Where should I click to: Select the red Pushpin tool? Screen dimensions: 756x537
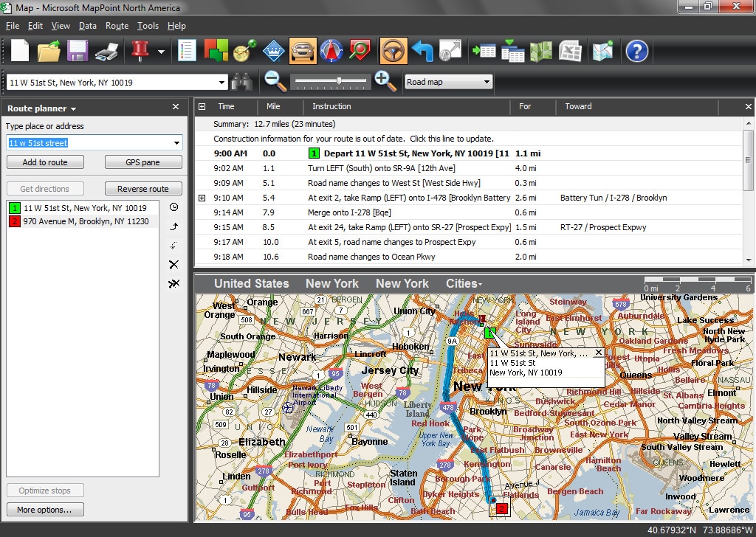(140, 51)
